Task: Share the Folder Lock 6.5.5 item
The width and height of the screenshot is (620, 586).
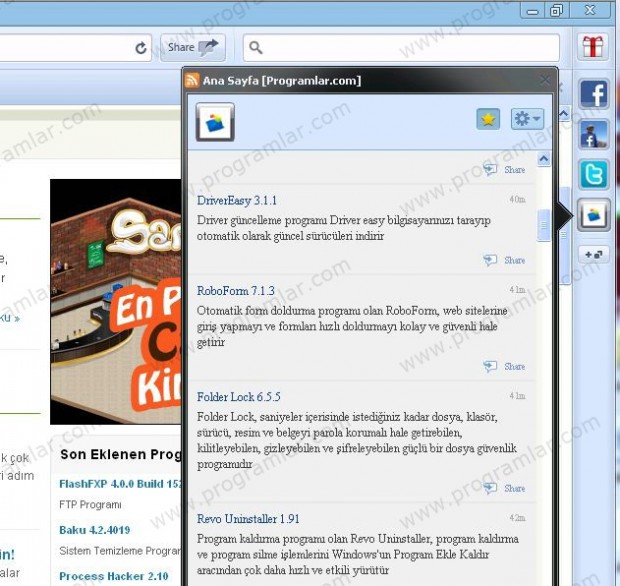Action: (x=505, y=488)
